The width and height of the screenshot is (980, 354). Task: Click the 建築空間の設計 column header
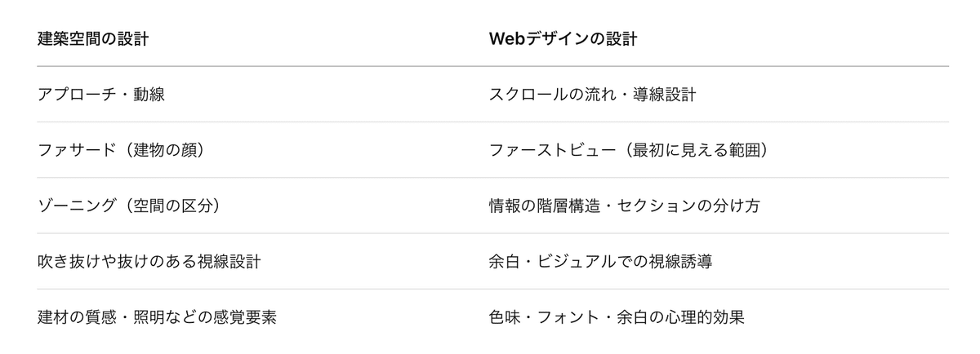coord(93,39)
